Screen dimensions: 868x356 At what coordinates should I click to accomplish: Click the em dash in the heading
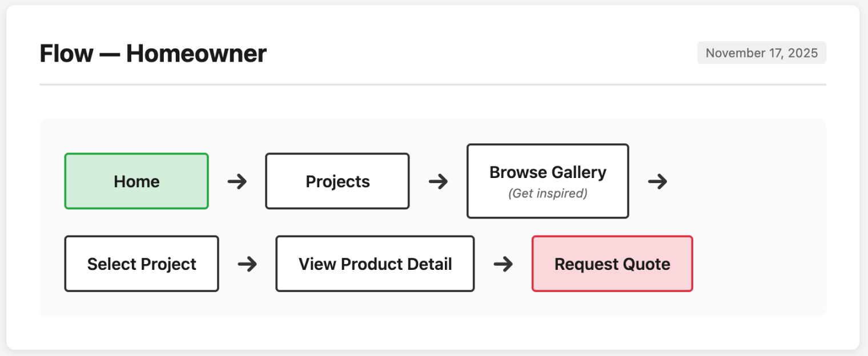click(x=110, y=54)
